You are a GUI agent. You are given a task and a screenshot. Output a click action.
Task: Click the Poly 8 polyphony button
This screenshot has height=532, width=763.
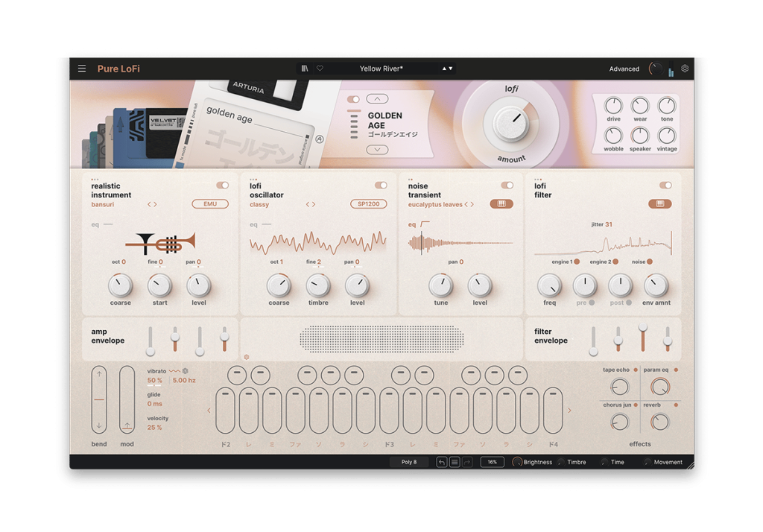(x=408, y=462)
